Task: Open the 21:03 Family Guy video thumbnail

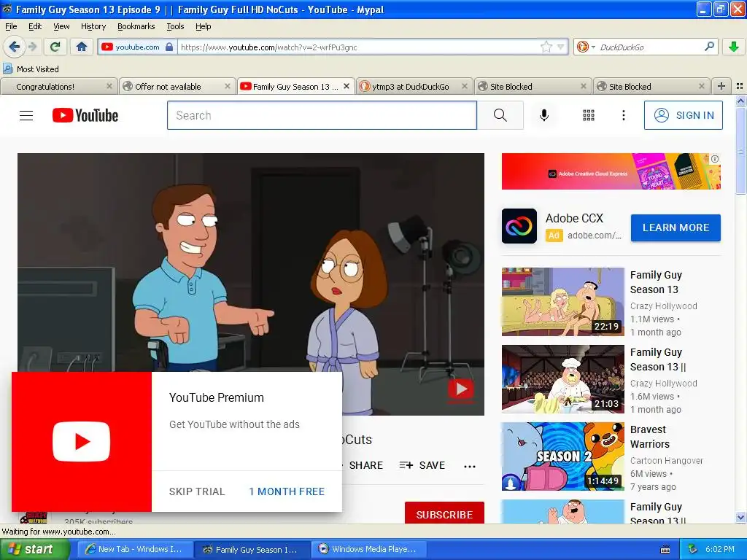Action: (x=562, y=379)
